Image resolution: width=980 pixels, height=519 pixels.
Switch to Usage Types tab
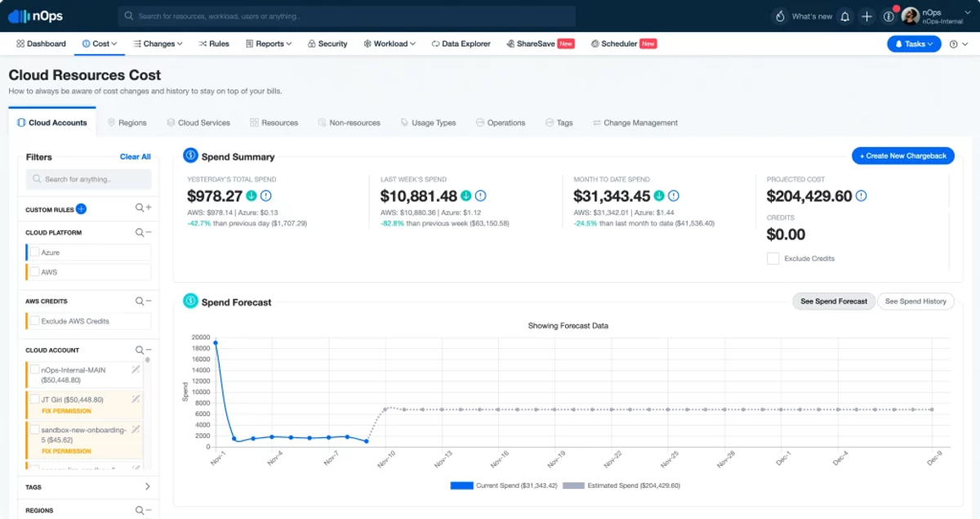pos(428,123)
